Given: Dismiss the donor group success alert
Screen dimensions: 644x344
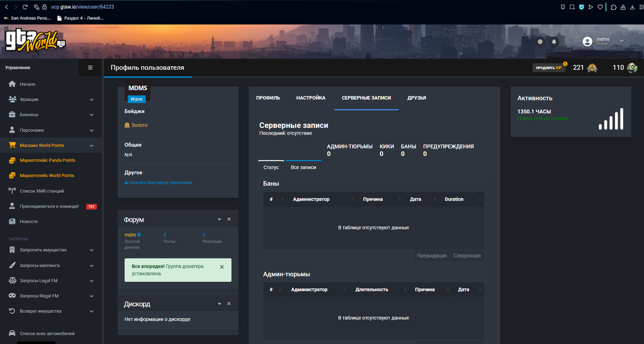Looking at the screenshot, I should (222, 267).
